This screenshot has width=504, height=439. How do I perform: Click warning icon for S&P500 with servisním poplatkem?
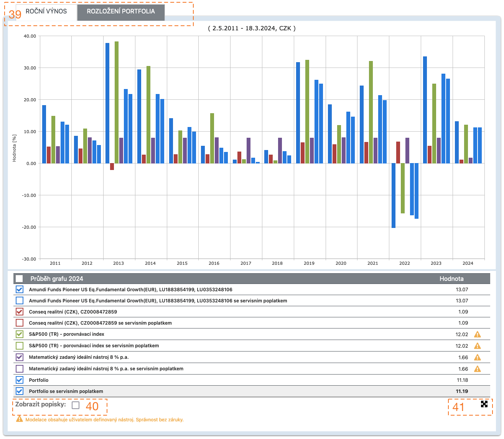pyautogui.click(x=477, y=346)
